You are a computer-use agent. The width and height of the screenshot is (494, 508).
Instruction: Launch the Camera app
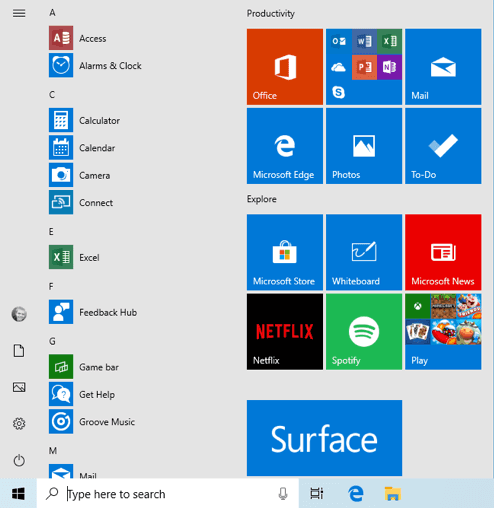pyautogui.click(x=80, y=175)
